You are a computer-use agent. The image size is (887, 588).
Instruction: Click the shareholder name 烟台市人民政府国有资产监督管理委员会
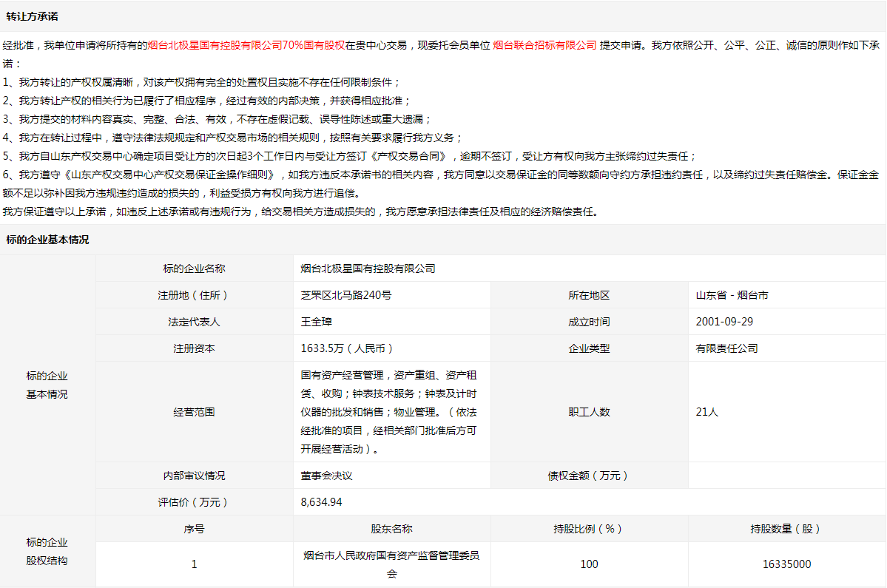click(391, 564)
